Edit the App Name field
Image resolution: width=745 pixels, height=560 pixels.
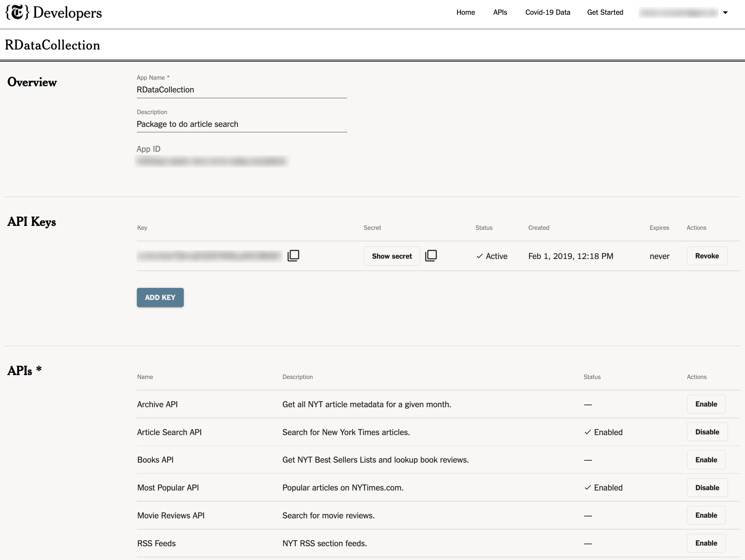tap(242, 90)
